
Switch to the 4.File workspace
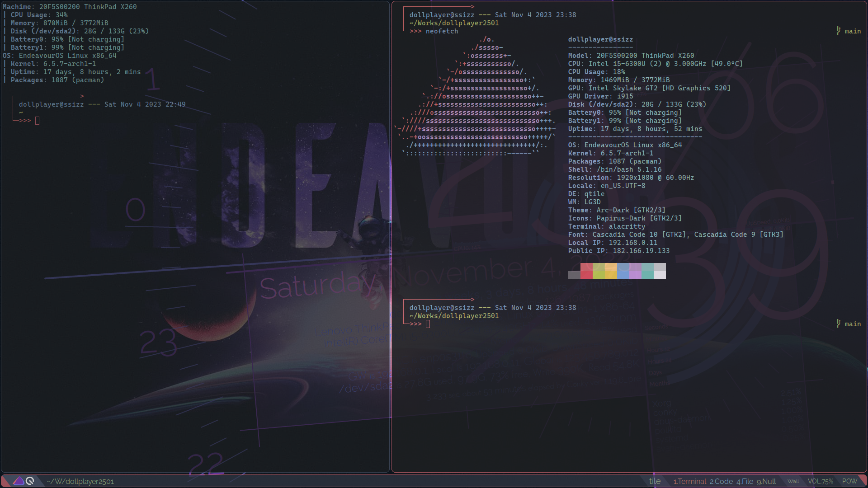point(745,481)
